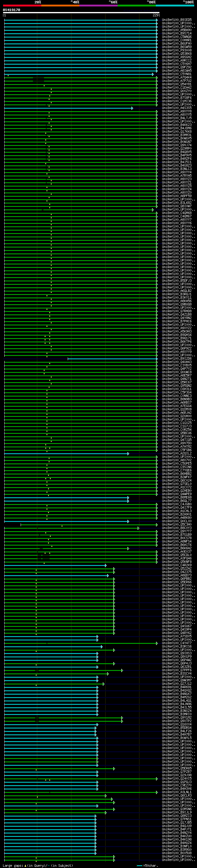Click the UniRef100_A8PF59 label
The width and height of the screenshot is (197, 868).
[177, 196]
